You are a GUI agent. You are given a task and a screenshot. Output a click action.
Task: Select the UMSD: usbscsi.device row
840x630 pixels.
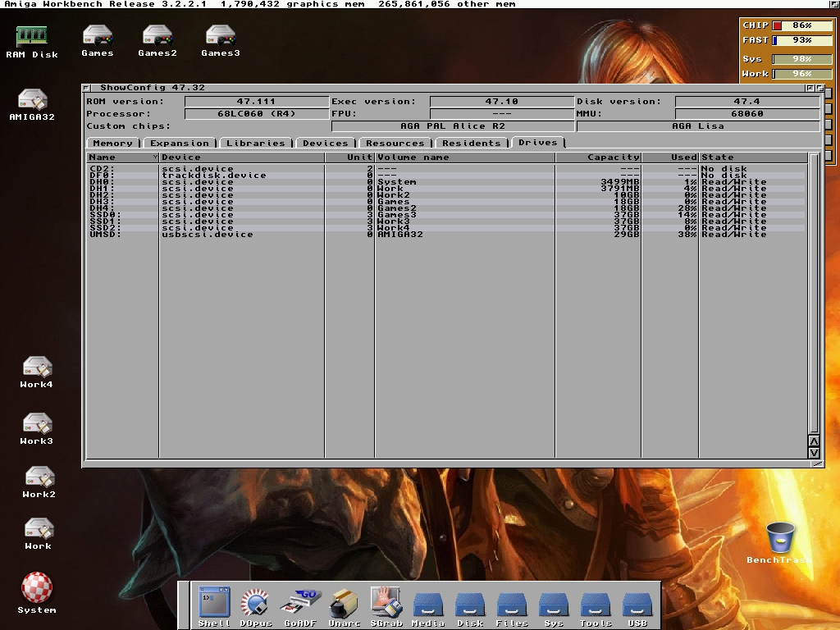[446, 235]
